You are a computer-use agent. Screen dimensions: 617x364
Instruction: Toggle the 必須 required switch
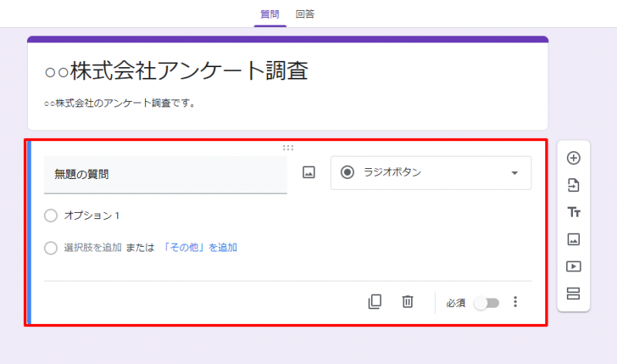pos(487,303)
